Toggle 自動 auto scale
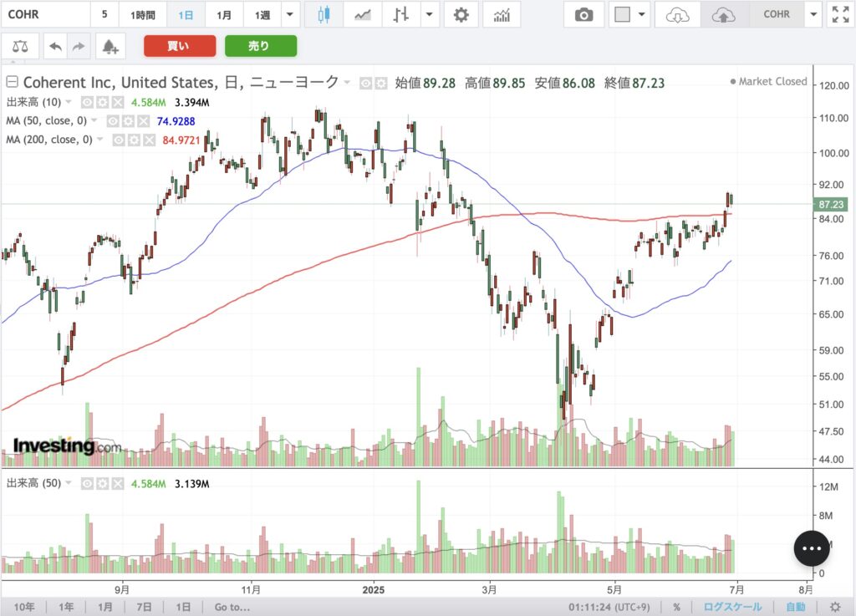Screen dimensions: 856x616 796,607
